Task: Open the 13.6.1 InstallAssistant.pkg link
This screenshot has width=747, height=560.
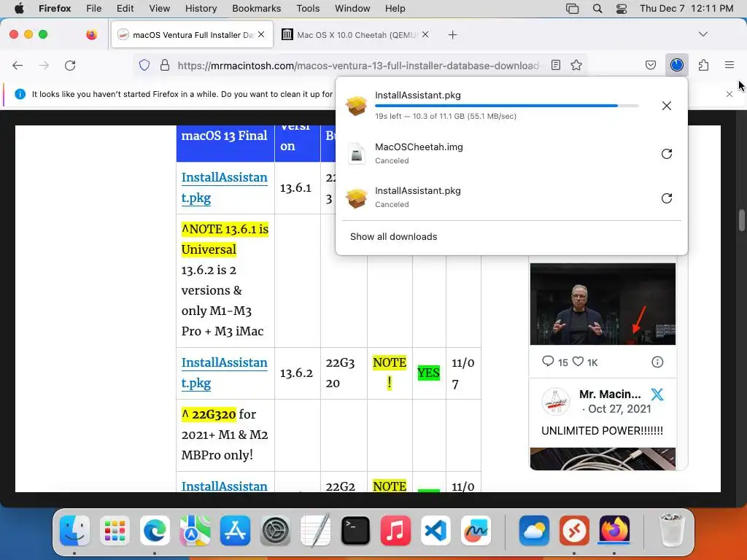Action: click(x=225, y=187)
